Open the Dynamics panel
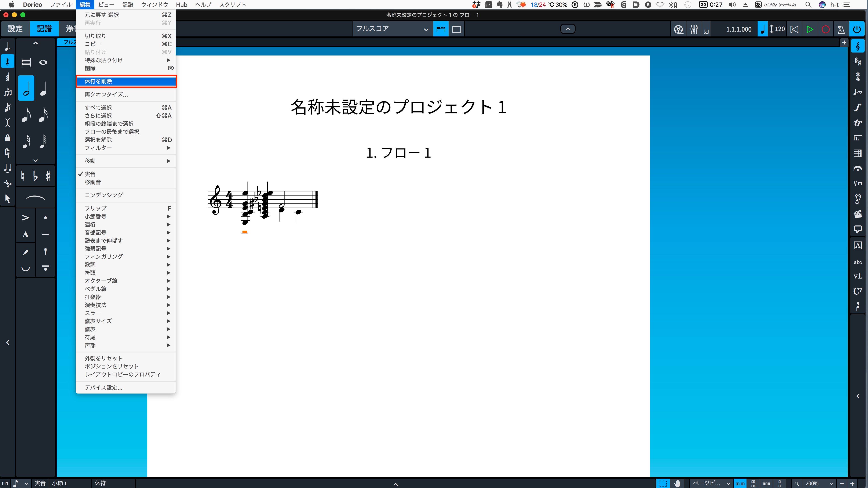 pos(858,107)
